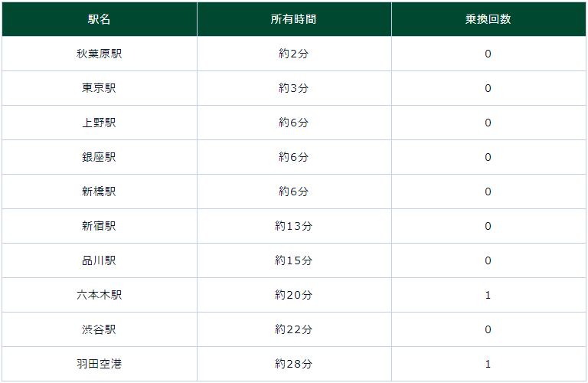The image size is (588, 383).
Task: Click the 銀座駅 station cell
Action: coord(99,157)
